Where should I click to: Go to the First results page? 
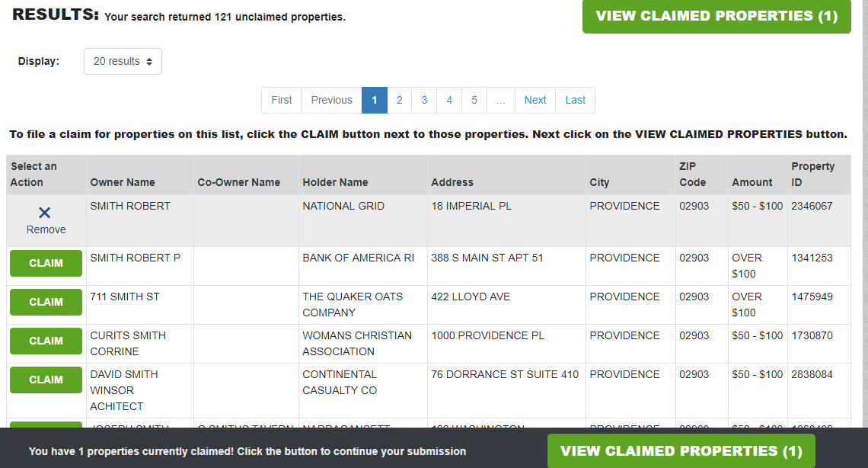(x=282, y=100)
